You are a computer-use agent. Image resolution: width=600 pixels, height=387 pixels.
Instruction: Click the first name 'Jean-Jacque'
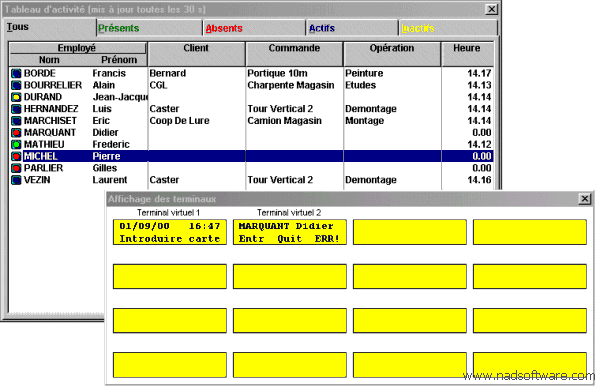click(x=120, y=97)
